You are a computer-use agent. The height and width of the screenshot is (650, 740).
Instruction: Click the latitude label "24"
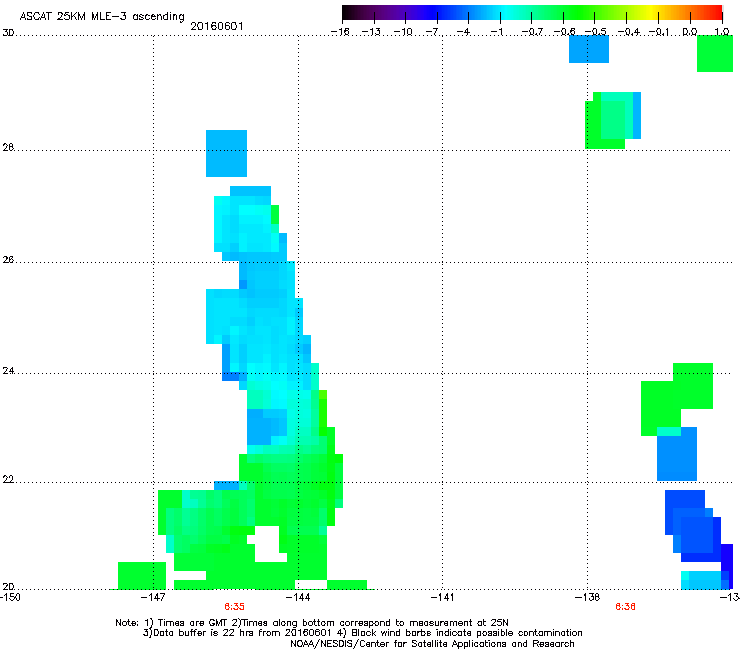click(8, 371)
